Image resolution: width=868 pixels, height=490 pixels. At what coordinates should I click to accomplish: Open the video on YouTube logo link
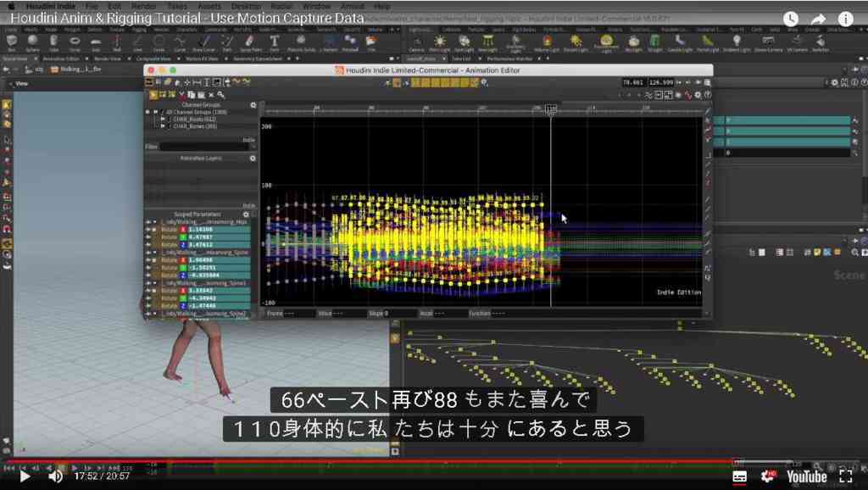[807, 476]
